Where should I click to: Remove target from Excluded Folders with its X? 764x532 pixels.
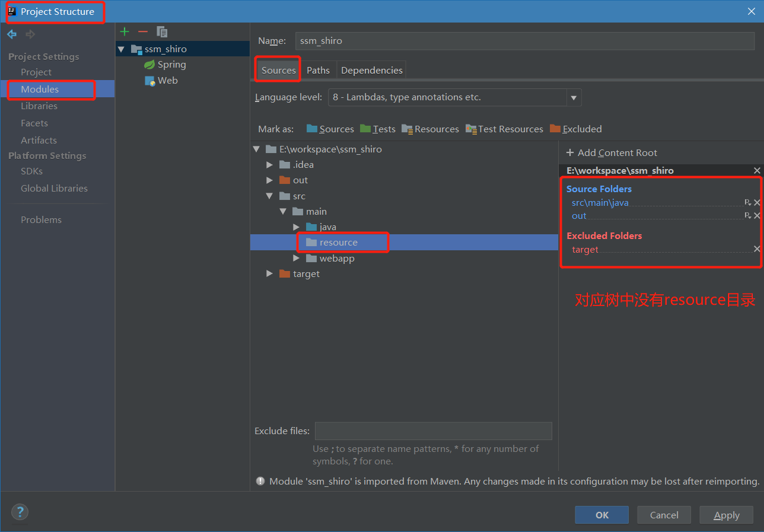[x=757, y=249]
